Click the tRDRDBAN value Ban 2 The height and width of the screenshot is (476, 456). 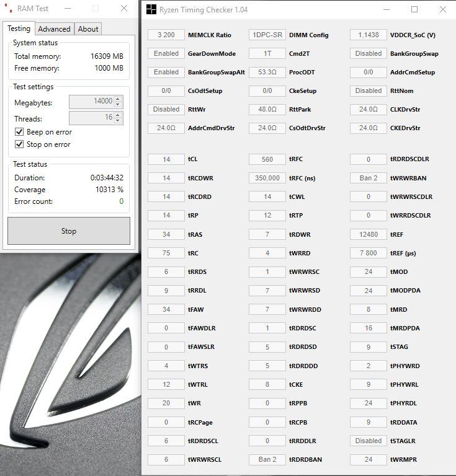click(267, 459)
